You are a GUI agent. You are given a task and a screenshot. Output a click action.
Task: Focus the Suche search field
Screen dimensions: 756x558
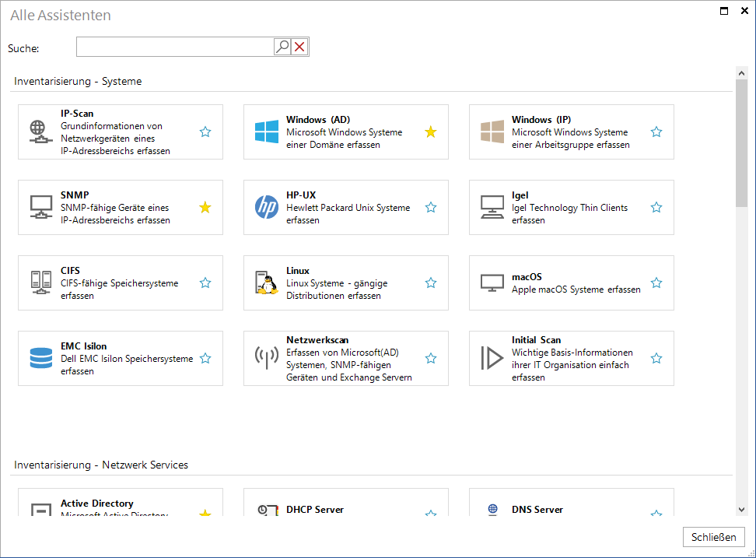click(175, 47)
